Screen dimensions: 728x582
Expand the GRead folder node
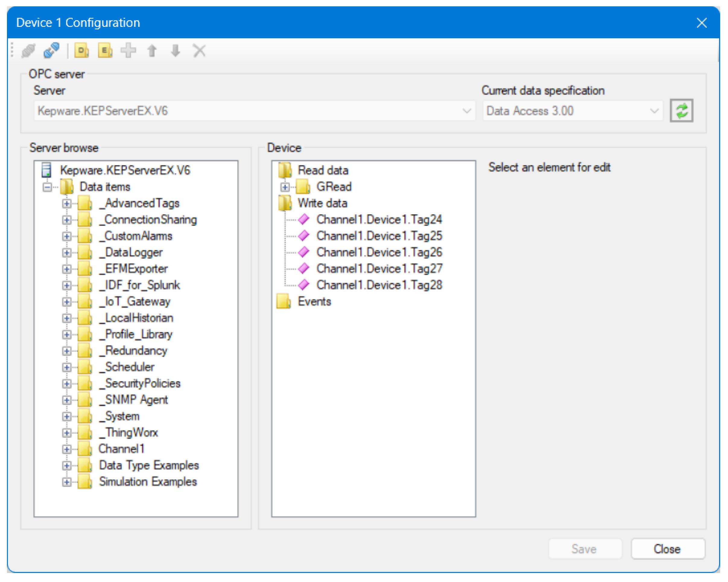coord(285,187)
